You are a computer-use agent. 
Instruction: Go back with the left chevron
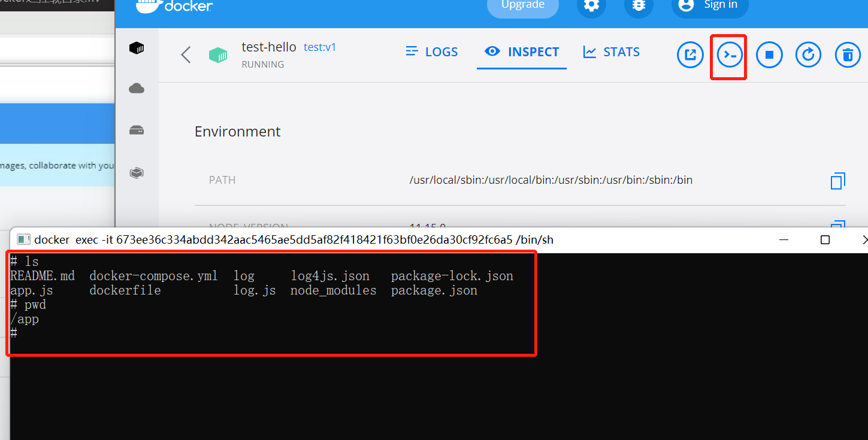click(x=186, y=55)
